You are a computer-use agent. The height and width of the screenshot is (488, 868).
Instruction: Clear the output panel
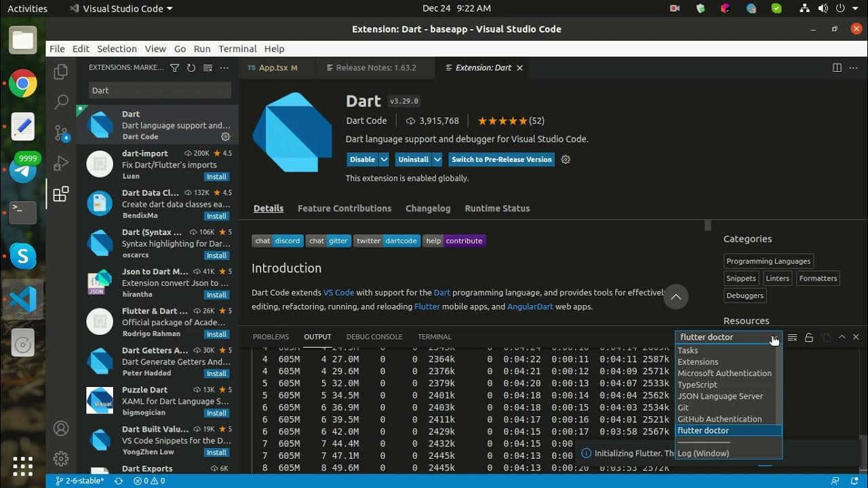[x=792, y=337]
